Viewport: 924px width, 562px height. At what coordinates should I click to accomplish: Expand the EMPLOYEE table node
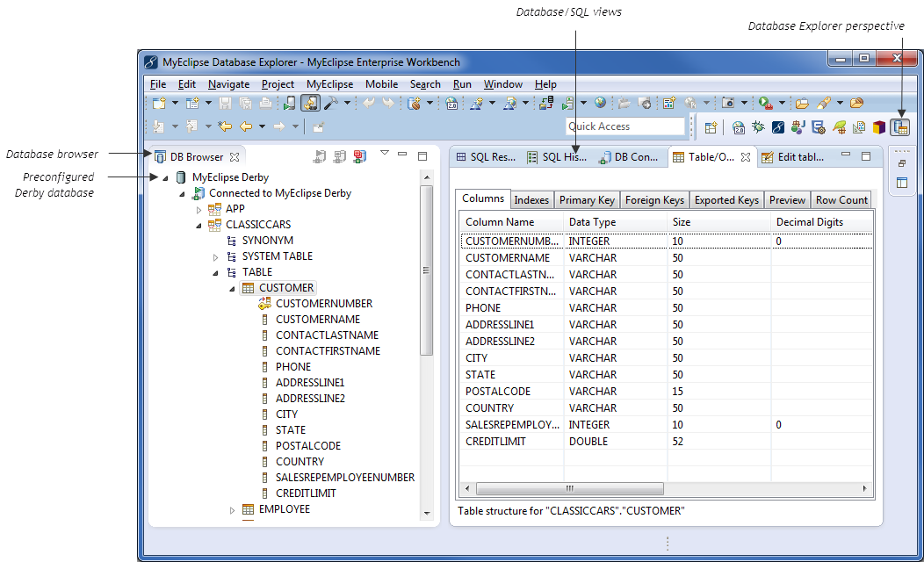(233, 510)
